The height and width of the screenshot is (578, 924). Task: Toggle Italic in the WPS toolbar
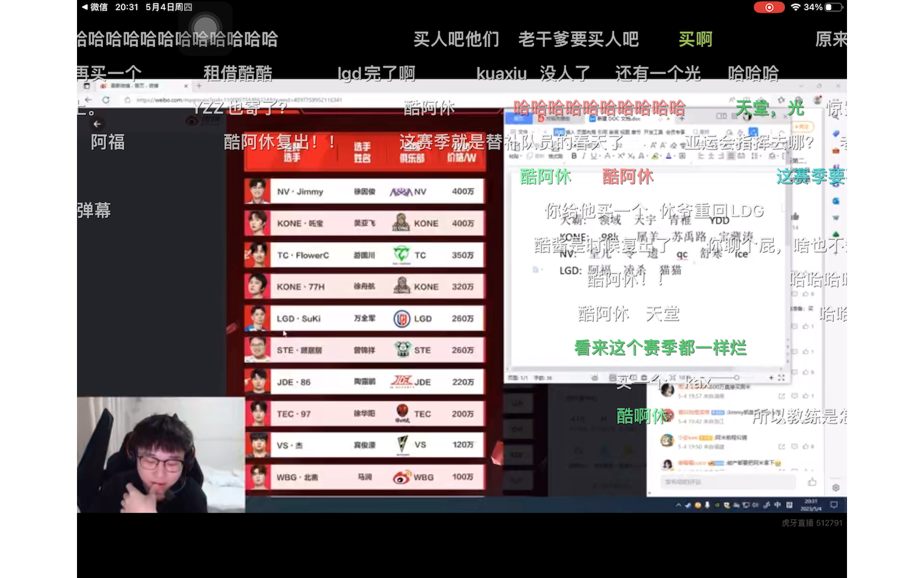(x=584, y=156)
